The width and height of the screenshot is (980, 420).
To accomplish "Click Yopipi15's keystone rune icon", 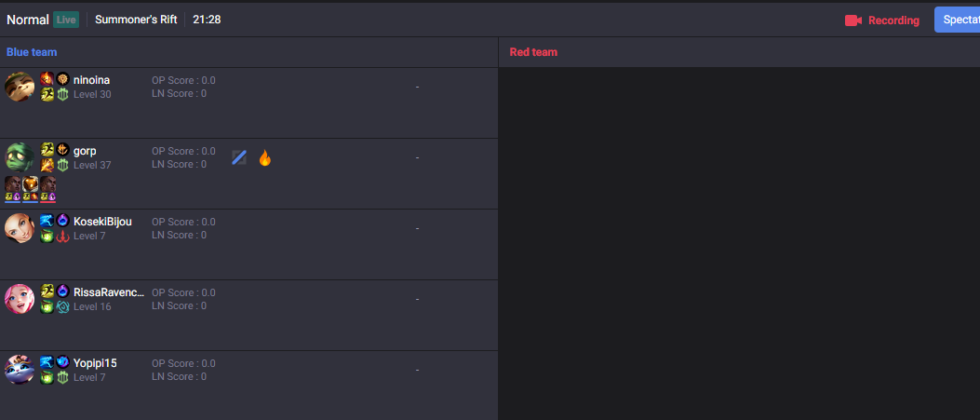I will click(x=62, y=362).
